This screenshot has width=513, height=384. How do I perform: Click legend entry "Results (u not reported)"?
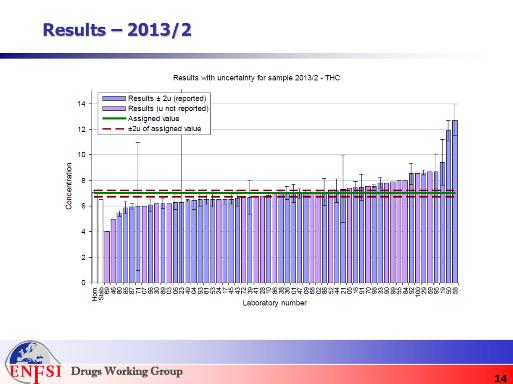click(168, 108)
